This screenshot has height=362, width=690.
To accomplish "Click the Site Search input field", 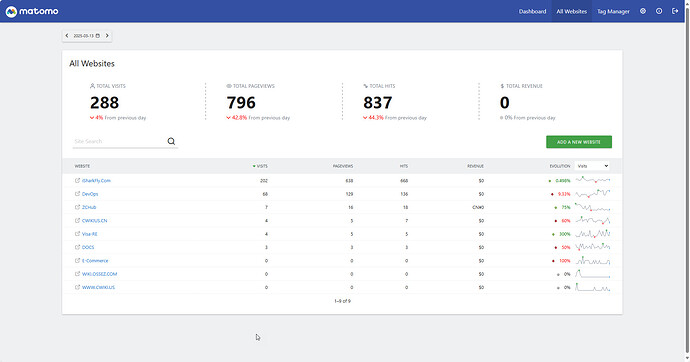I will [119, 141].
